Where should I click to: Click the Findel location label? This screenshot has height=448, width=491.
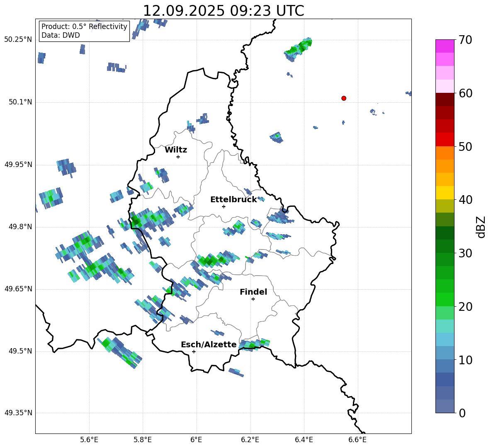(253, 292)
